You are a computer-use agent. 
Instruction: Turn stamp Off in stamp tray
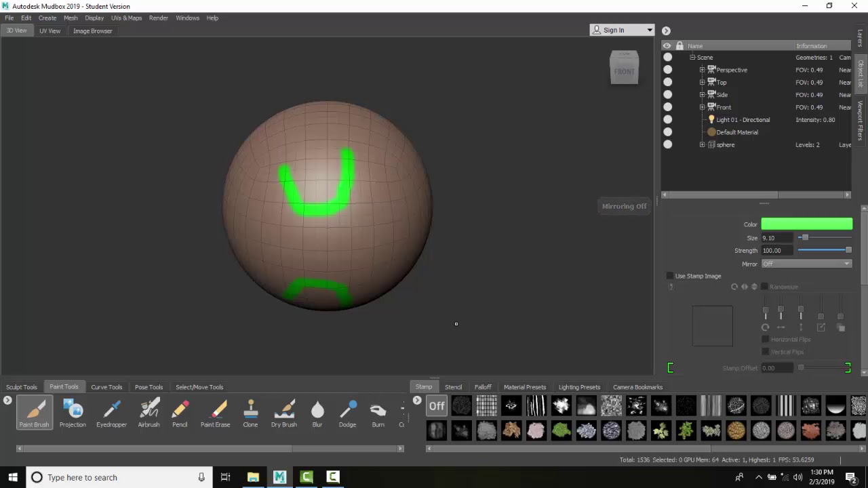(x=437, y=406)
